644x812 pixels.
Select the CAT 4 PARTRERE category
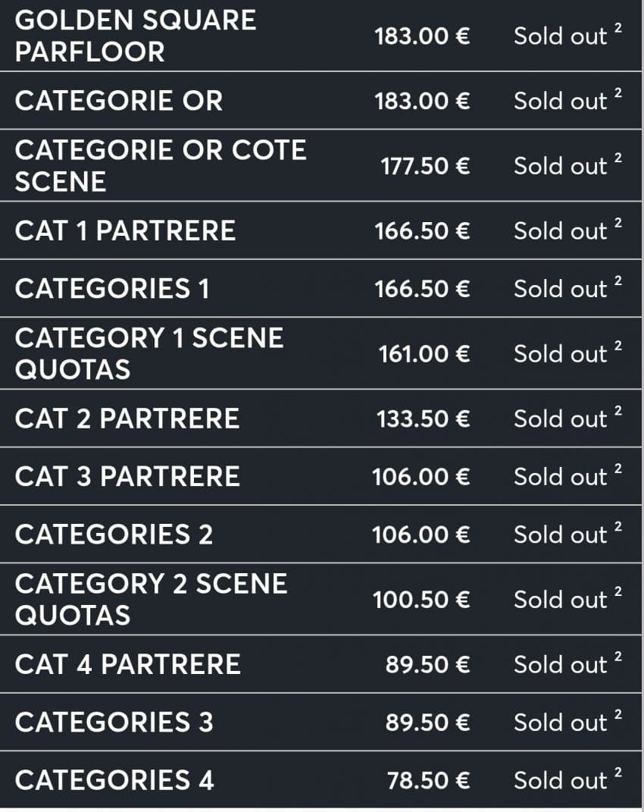click(x=127, y=664)
